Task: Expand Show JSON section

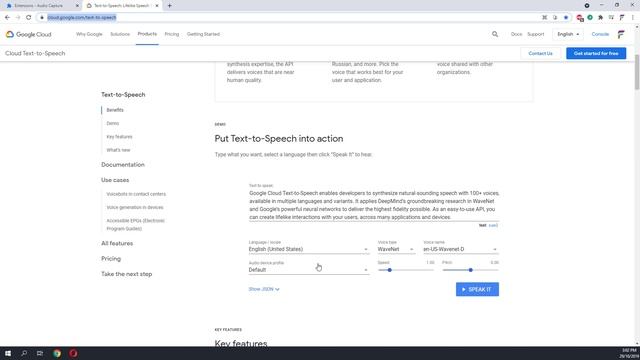Action: coord(264,289)
